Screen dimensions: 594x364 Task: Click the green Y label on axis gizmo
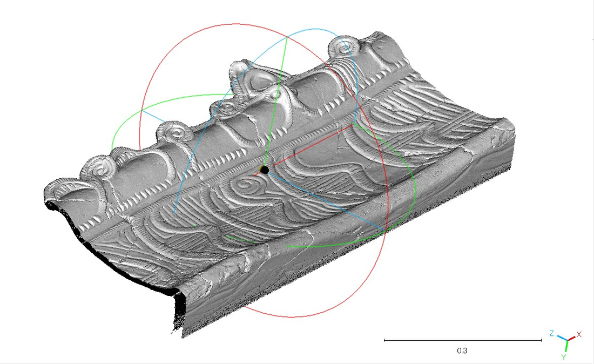563,357
